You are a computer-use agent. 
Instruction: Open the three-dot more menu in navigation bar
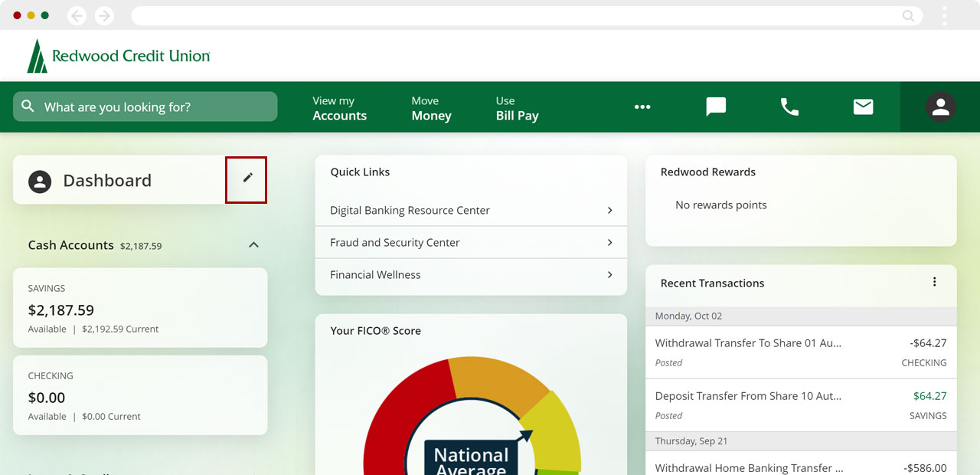642,107
